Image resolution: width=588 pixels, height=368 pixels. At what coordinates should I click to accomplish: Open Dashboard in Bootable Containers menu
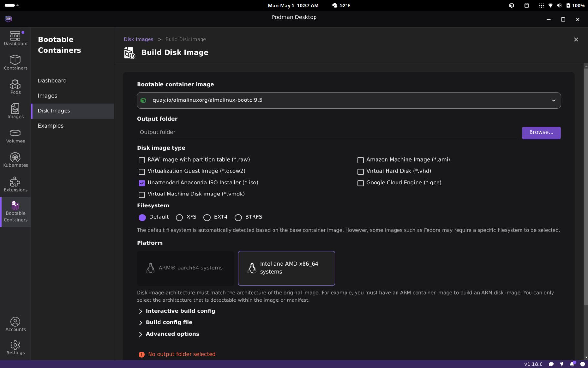point(72,81)
